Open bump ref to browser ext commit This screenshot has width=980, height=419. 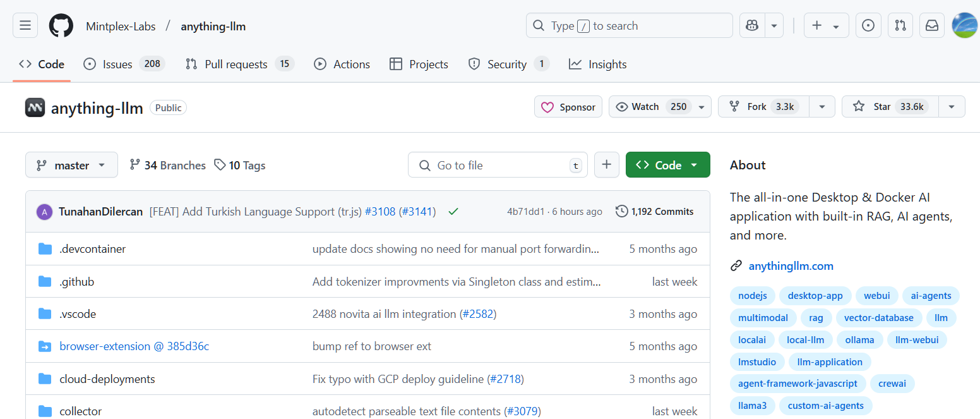point(372,346)
